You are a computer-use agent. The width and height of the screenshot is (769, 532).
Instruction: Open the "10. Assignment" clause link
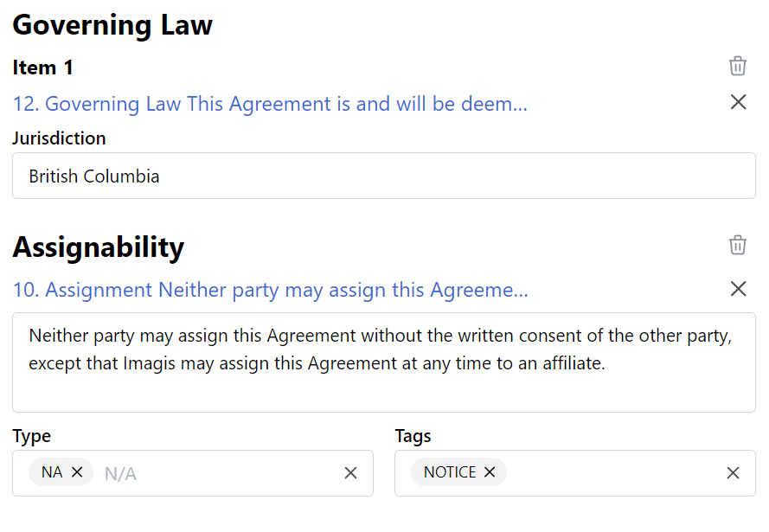click(270, 290)
